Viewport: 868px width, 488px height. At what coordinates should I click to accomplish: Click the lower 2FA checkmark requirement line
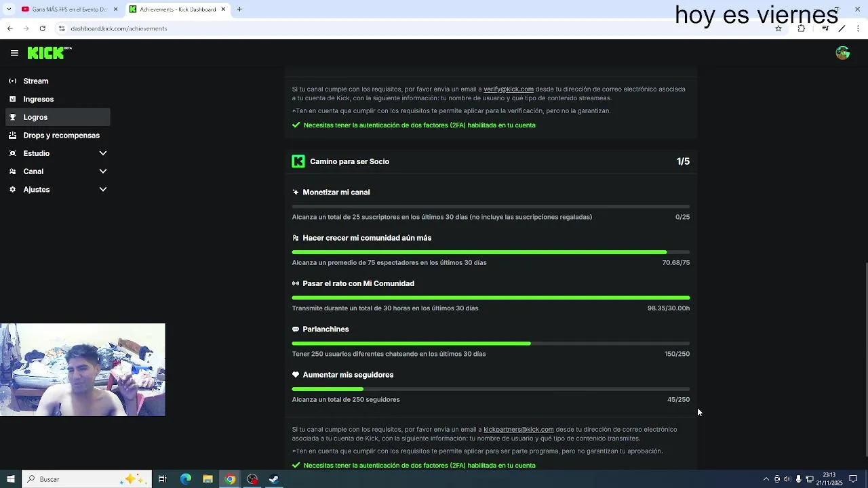(x=414, y=465)
